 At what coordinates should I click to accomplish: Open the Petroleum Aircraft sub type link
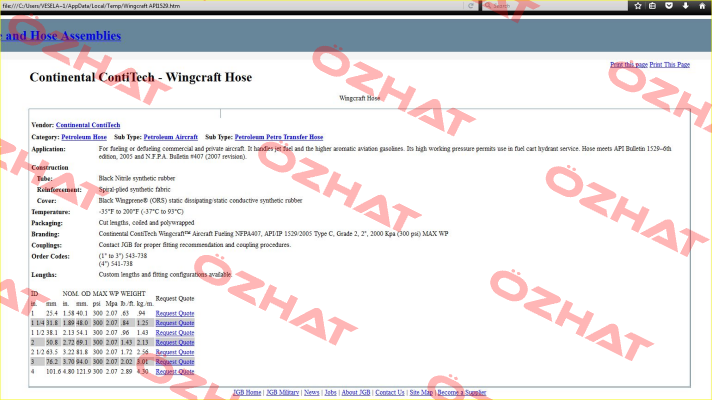171,137
